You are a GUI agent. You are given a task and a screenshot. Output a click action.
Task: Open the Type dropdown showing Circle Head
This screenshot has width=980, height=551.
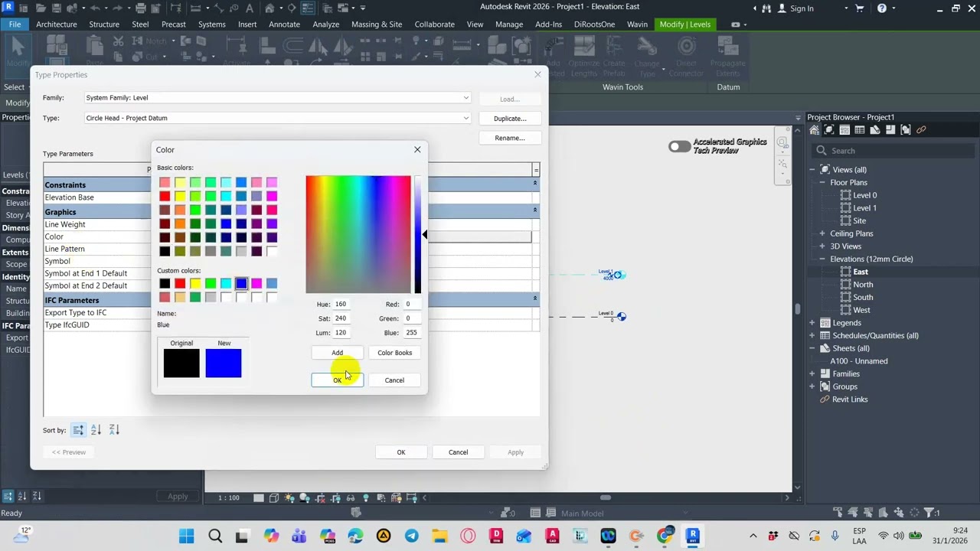coord(465,118)
